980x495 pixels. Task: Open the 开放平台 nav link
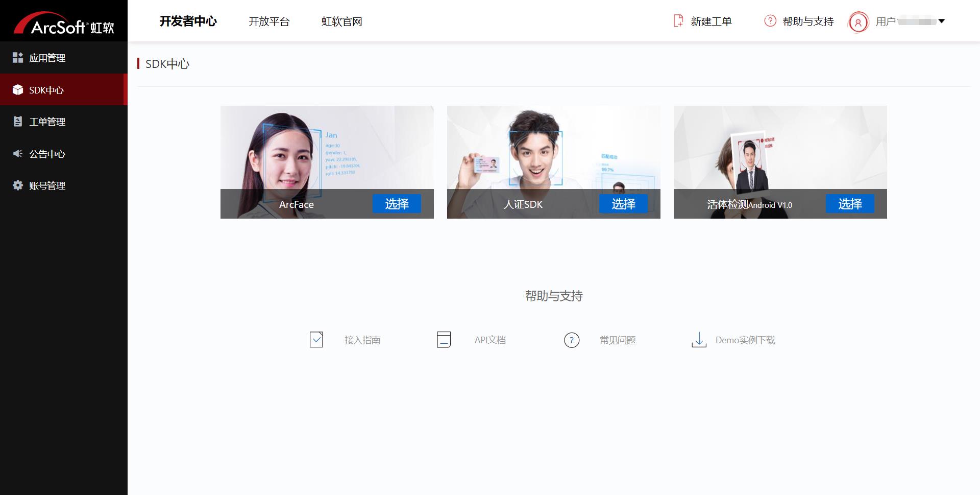tap(269, 21)
